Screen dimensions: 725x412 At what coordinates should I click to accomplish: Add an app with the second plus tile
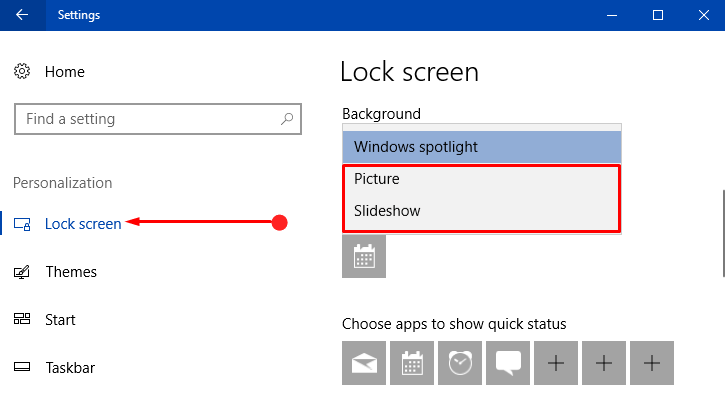click(x=604, y=363)
